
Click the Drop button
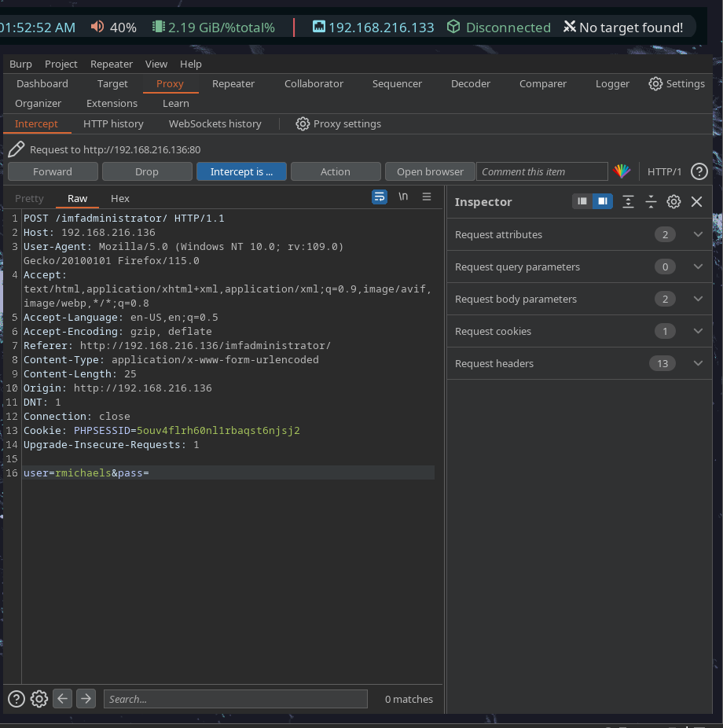(x=147, y=171)
